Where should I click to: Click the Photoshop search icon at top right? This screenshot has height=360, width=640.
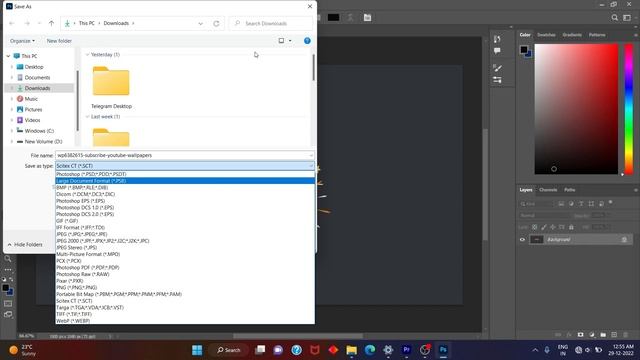tap(615, 18)
